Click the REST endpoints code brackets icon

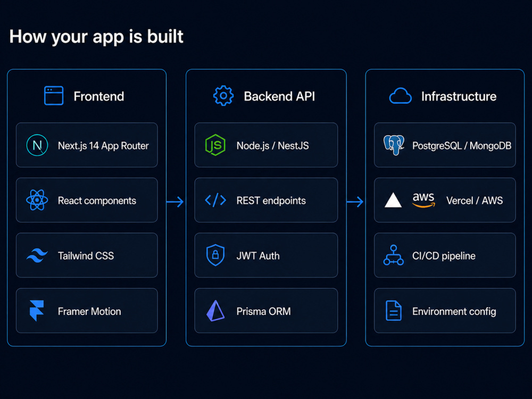tap(215, 200)
